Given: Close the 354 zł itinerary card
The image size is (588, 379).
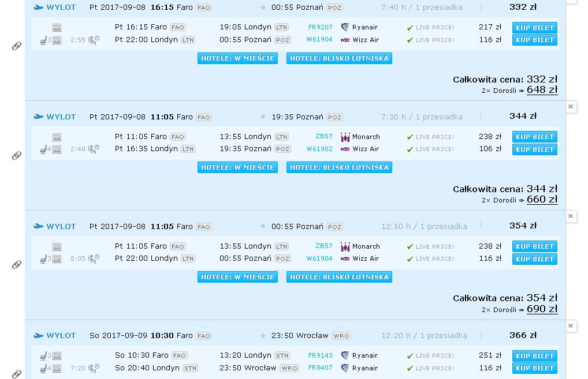Looking at the screenshot, I should click(570, 216).
